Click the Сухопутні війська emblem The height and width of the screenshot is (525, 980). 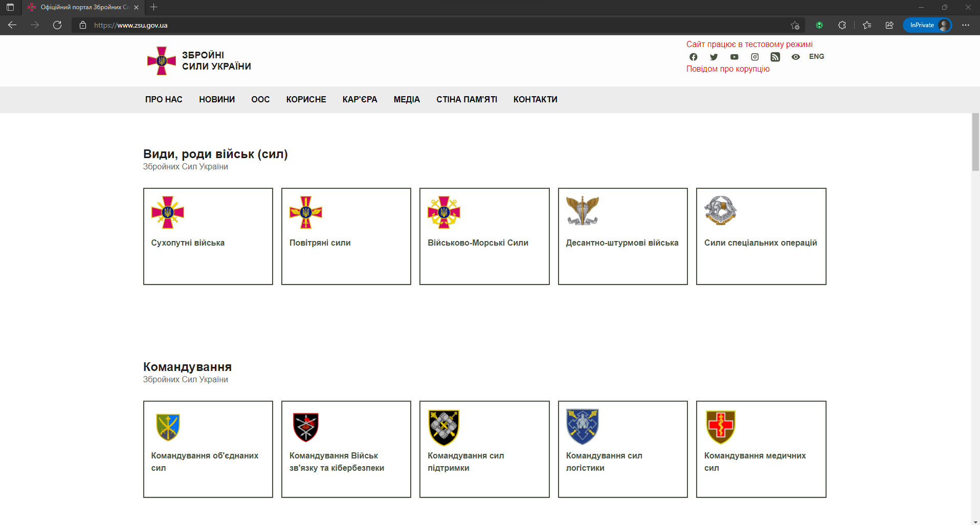(167, 212)
